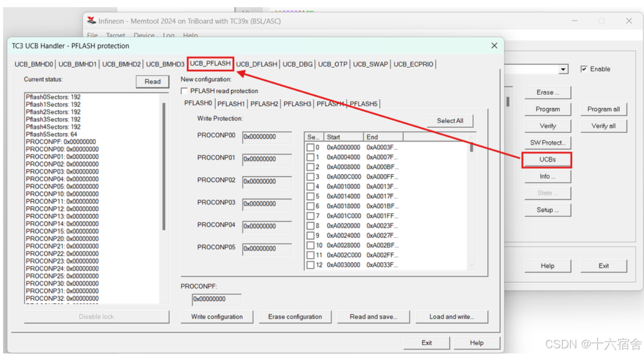Switch to the UCB_DFLASH tab
This screenshot has width=644, height=355.
point(257,64)
